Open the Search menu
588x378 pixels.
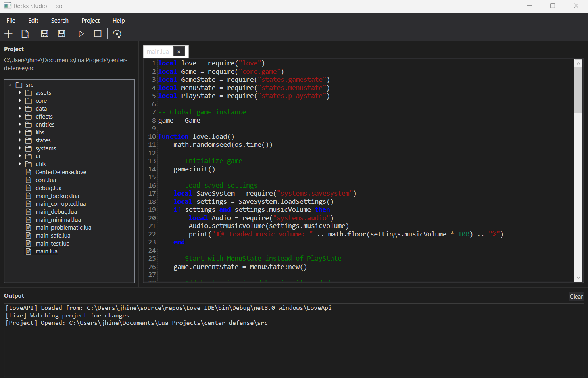pyautogui.click(x=60, y=21)
